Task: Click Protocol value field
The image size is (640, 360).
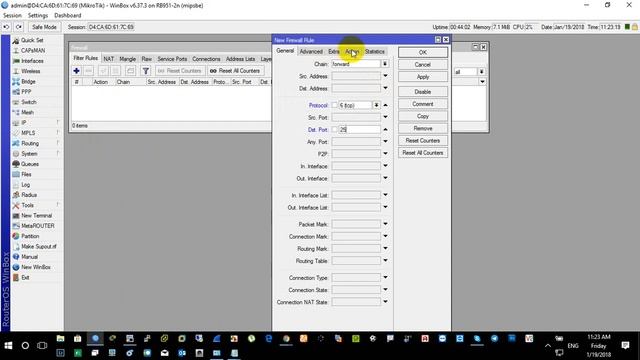Action: pyautogui.click(x=355, y=105)
